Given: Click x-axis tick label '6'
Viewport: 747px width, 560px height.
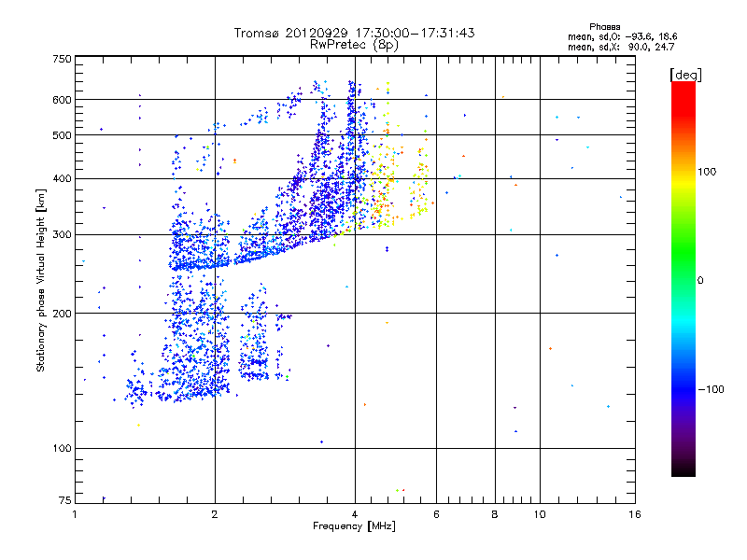Looking at the screenshot, I should [436, 514].
